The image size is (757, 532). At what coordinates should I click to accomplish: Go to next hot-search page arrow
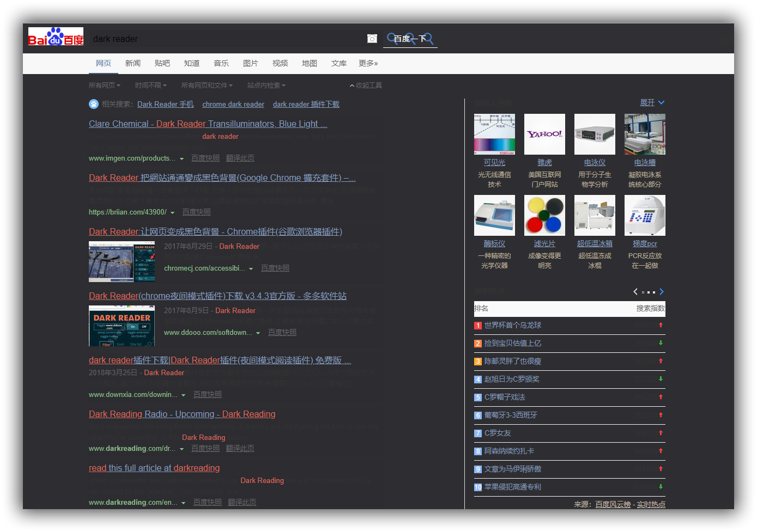point(662,292)
